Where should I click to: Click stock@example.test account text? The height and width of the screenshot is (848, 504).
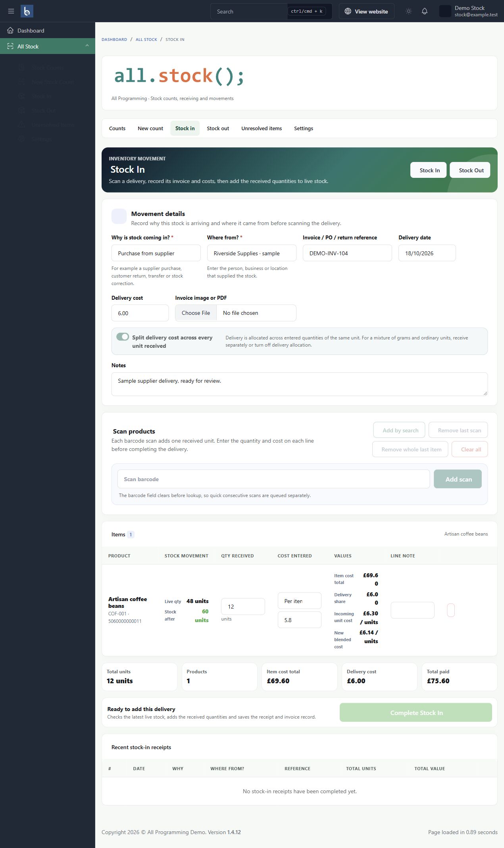476,15
